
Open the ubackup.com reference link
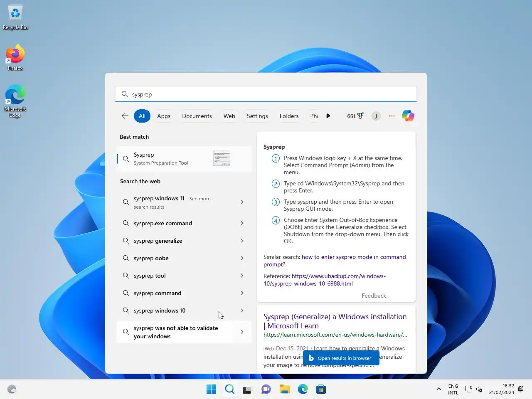tap(324, 280)
